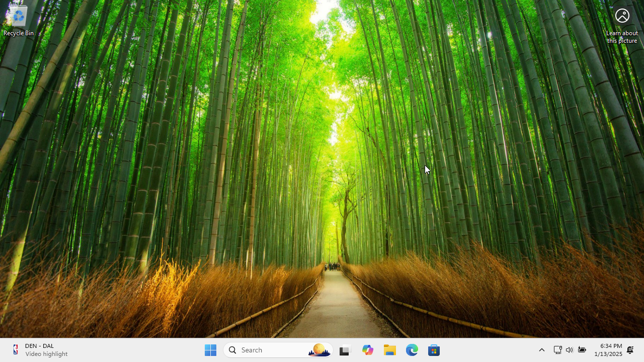
Task: Open File Explorer from the taskbar
Action: pos(389,349)
